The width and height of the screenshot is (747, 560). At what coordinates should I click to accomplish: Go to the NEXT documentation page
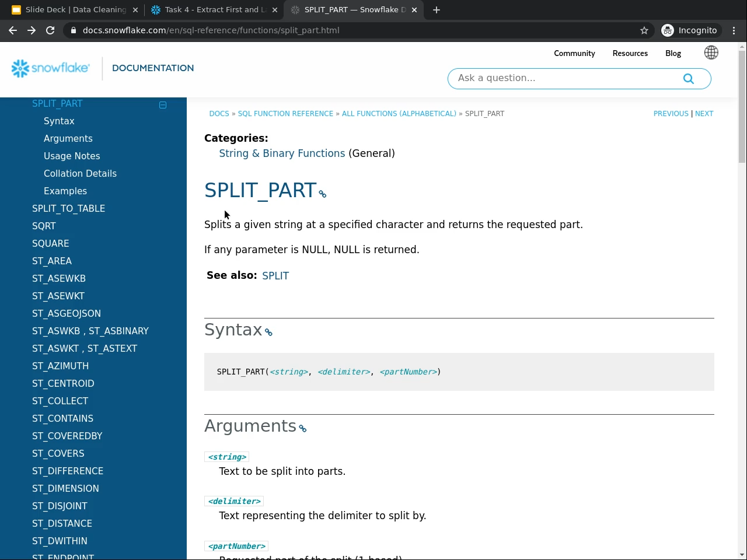[x=704, y=114]
